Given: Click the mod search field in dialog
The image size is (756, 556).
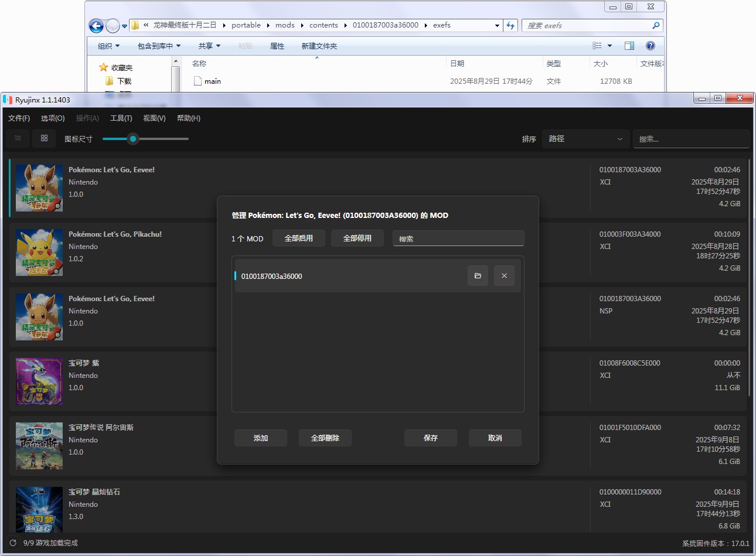Looking at the screenshot, I should pos(458,238).
